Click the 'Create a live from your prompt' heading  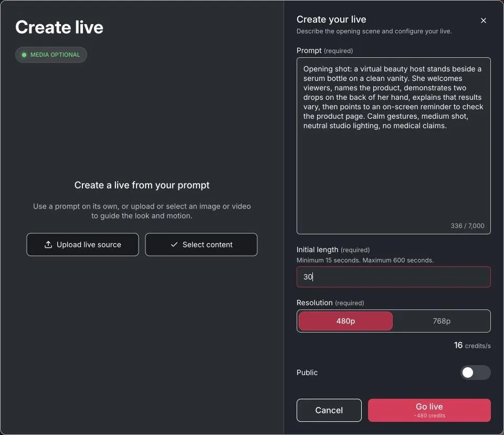(x=142, y=185)
